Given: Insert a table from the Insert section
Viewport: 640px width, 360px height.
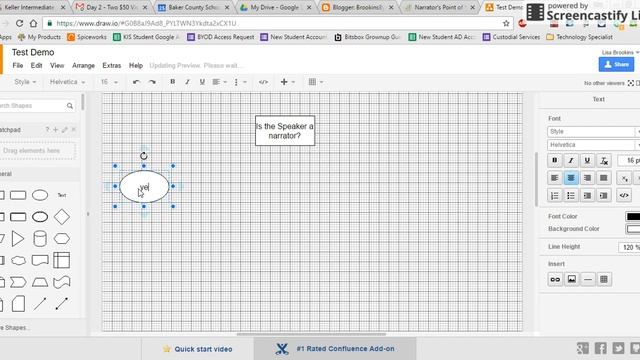Looking at the screenshot, I should [x=604, y=279].
